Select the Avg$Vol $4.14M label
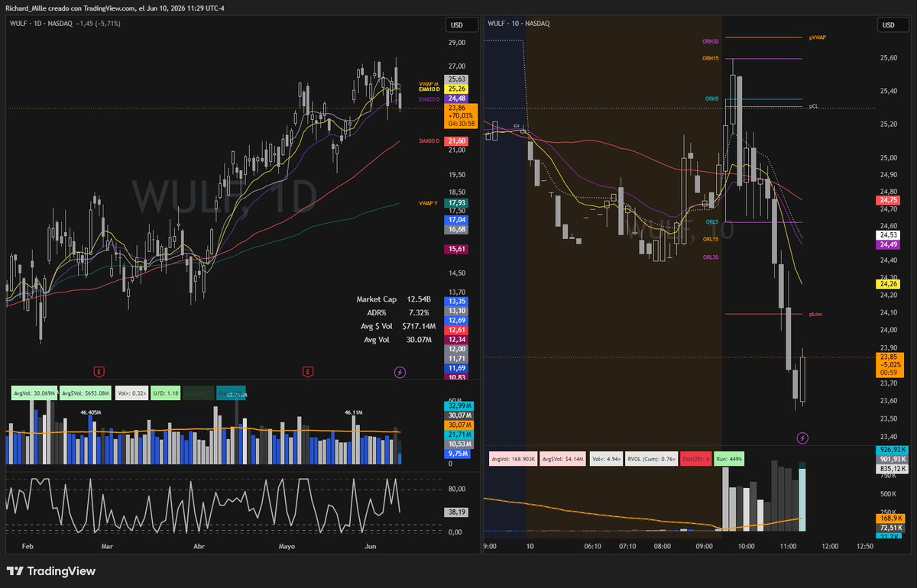Image resolution: width=917 pixels, height=588 pixels. (x=562, y=460)
